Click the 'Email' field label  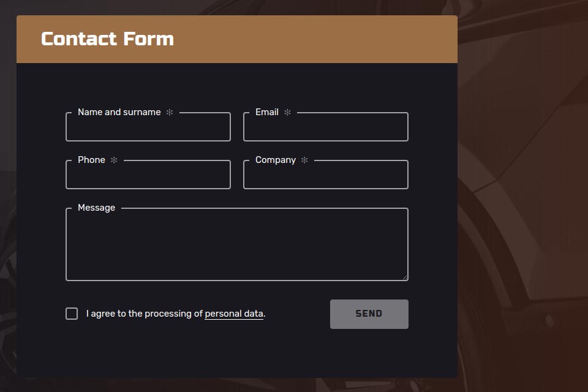tap(267, 112)
